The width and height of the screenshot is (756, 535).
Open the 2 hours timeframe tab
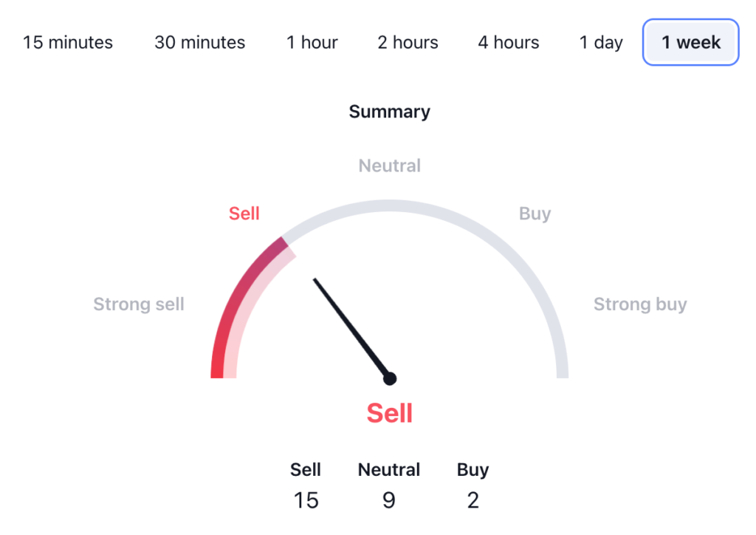[408, 42]
